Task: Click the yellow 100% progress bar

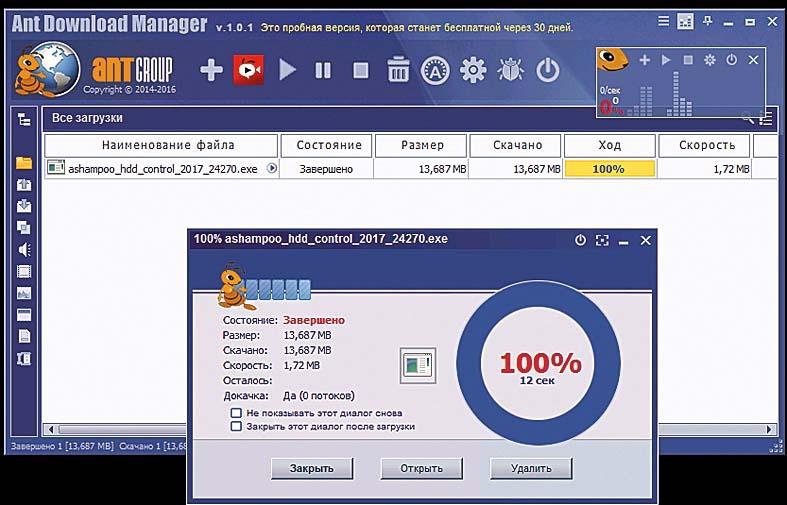Action: click(609, 169)
